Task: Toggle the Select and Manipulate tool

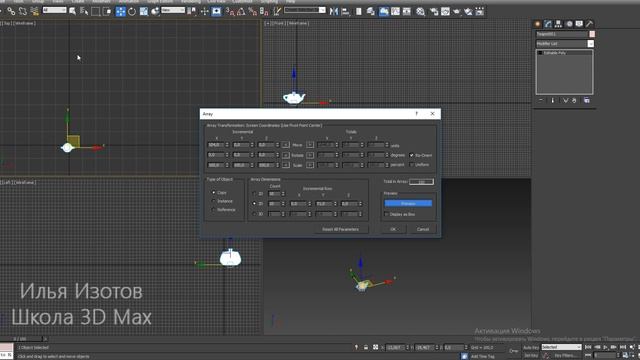Action: click(204, 11)
